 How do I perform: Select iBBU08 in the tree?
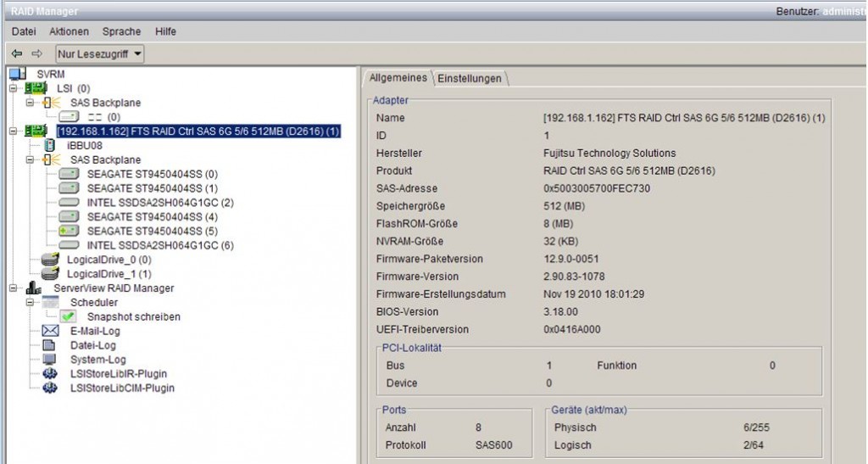(x=85, y=146)
